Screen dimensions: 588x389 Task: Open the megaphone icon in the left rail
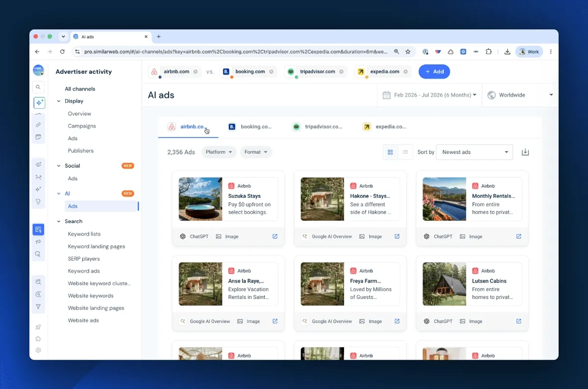click(x=38, y=242)
